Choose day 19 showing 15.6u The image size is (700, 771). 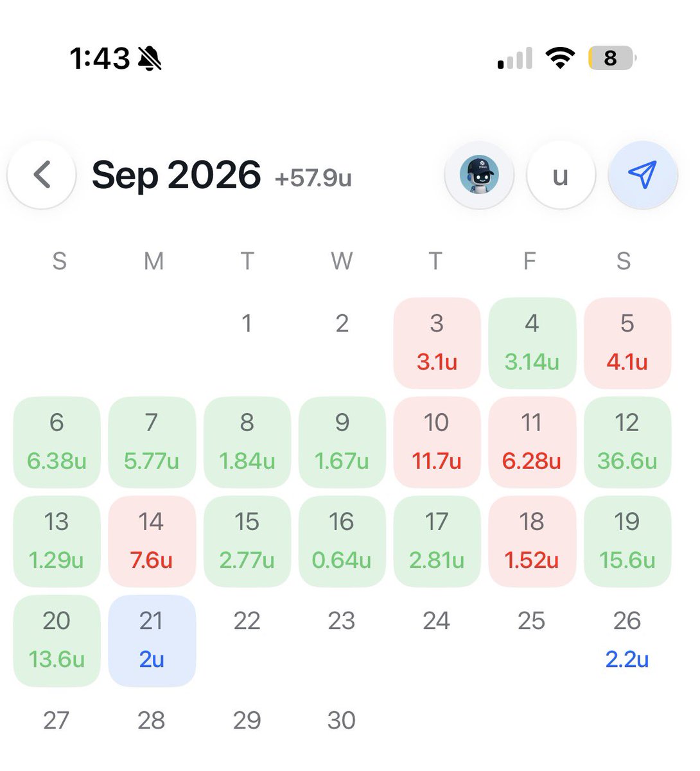pyautogui.click(x=627, y=542)
